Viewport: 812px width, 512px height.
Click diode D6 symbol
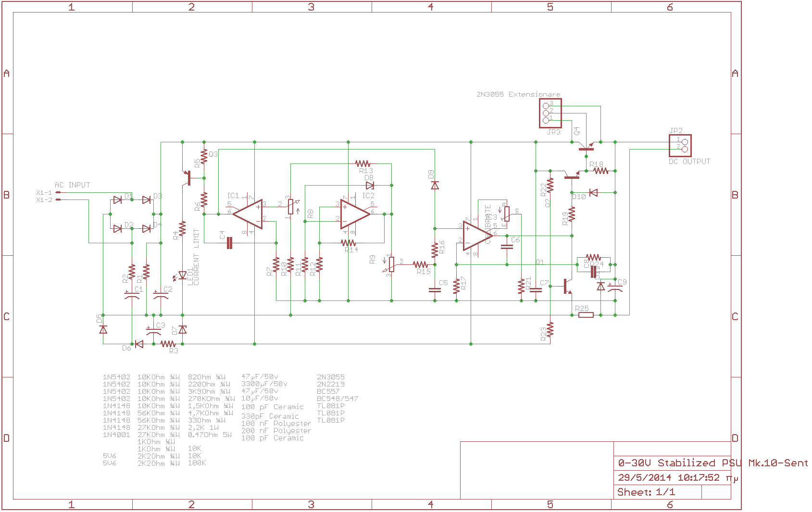tap(139, 344)
